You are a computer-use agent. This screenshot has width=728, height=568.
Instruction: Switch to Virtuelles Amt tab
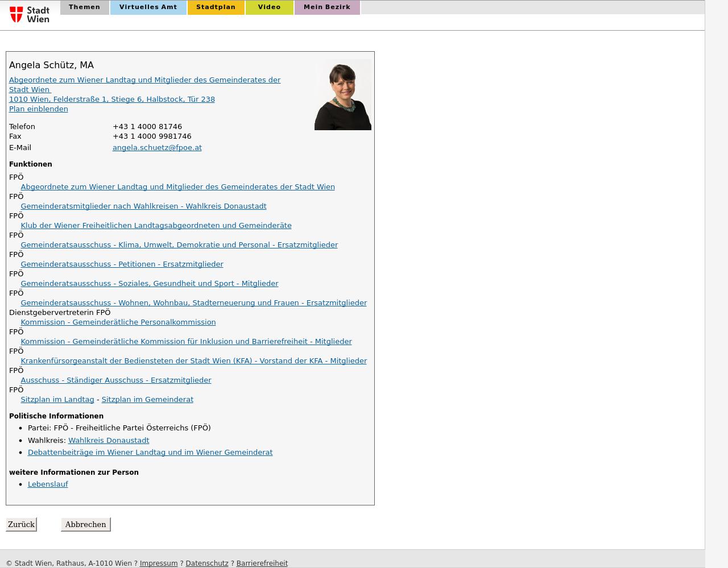(x=148, y=7)
